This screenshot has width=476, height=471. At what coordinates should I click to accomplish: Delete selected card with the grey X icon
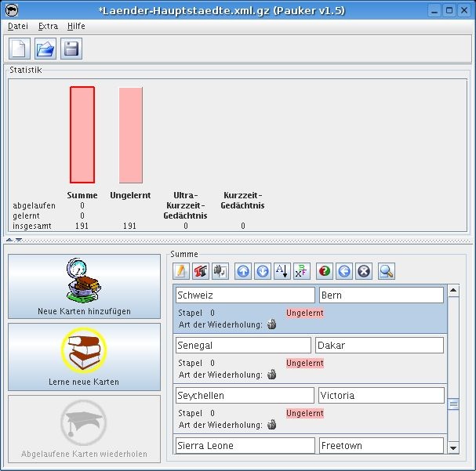(364, 271)
